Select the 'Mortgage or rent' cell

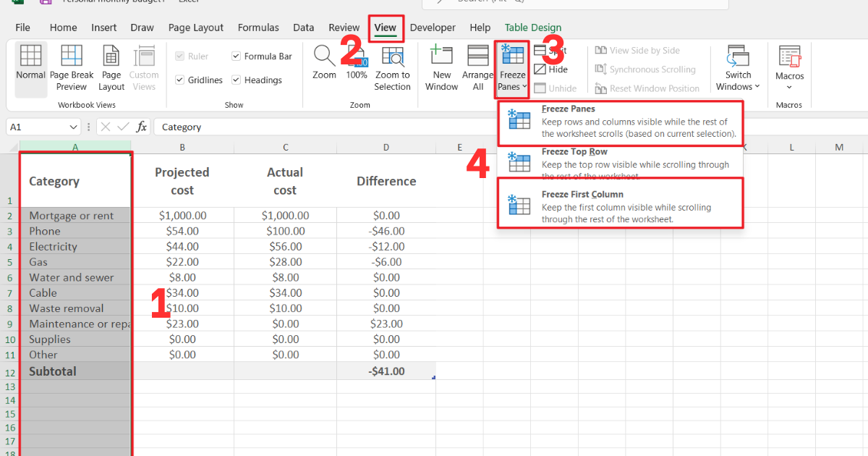(x=76, y=216)
